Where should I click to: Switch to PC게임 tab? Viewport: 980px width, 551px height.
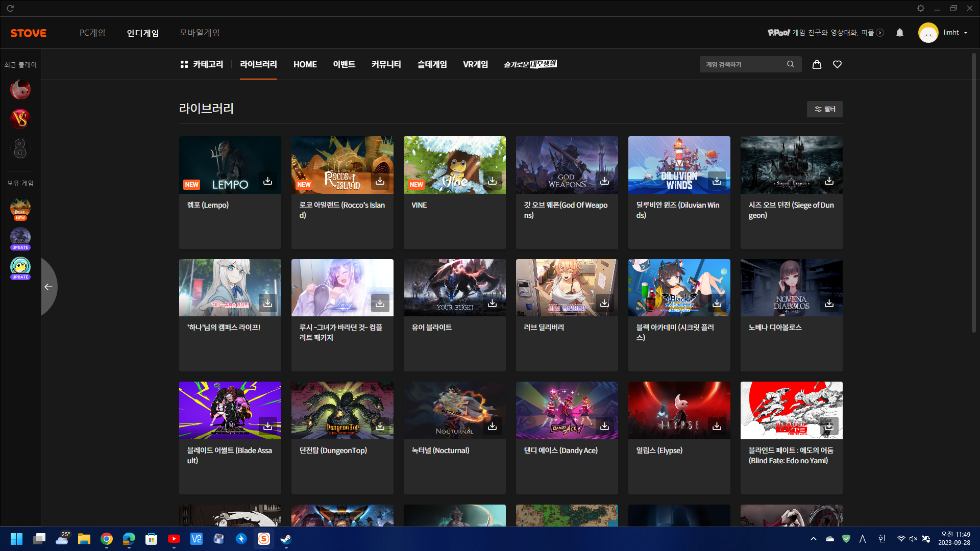click(x=92, y=33)
